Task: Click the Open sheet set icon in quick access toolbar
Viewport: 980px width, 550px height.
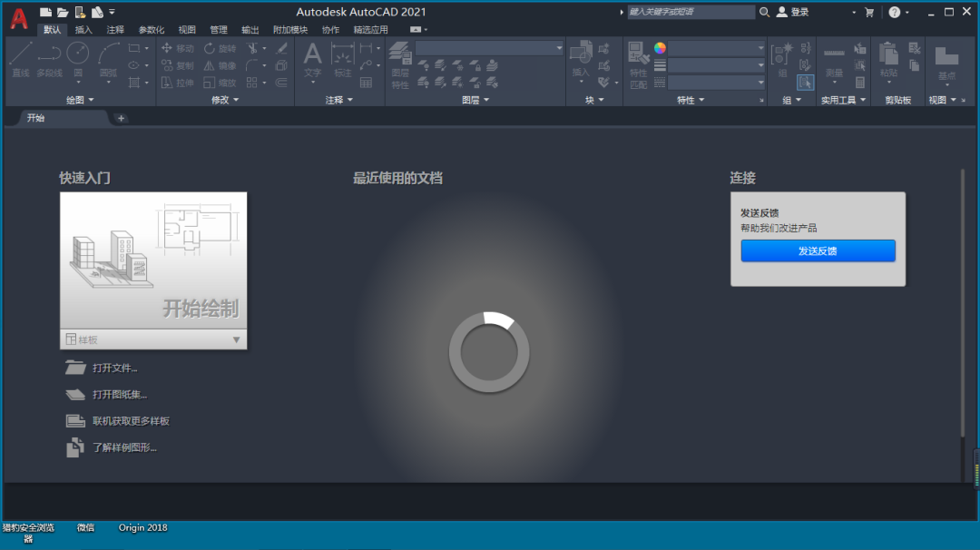Action: (80, 12)
